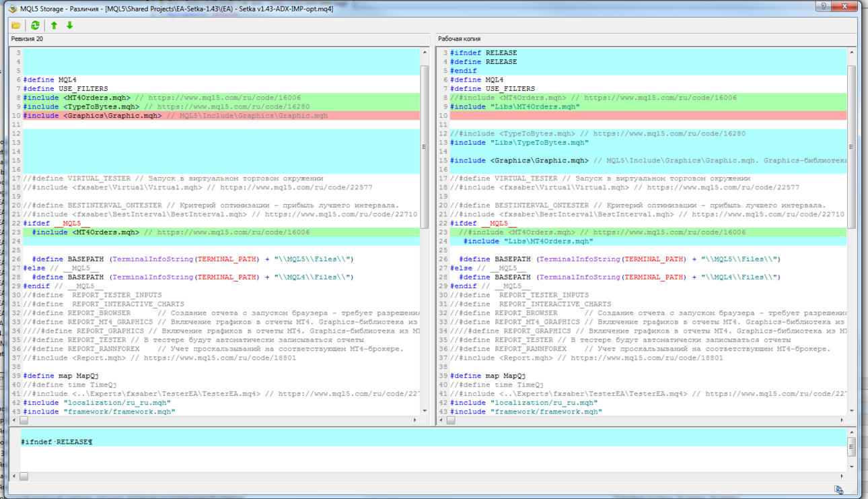Screen dimensions: 868x499
Task: Click '#include <MT4Orders.mqh>' line 23 in Ревизия 20
Action: (85, 232)
